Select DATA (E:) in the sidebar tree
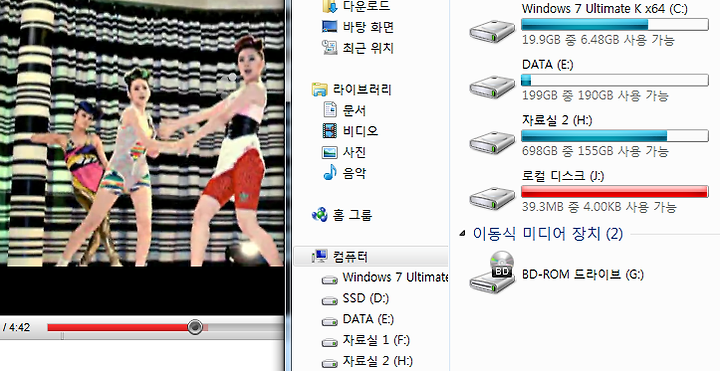Viewport: 720px width, 371px height. tap(368, 319)
